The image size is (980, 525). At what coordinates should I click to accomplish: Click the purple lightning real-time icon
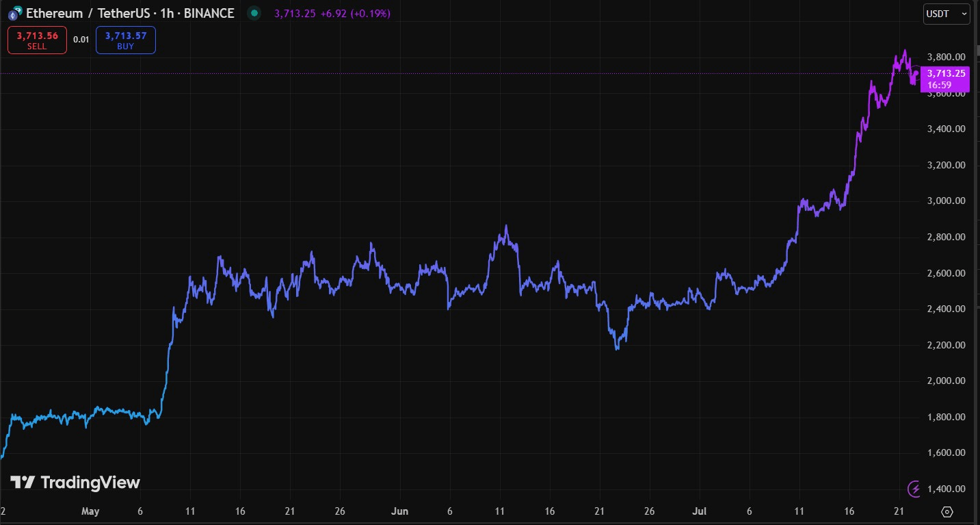pos(915,488)
